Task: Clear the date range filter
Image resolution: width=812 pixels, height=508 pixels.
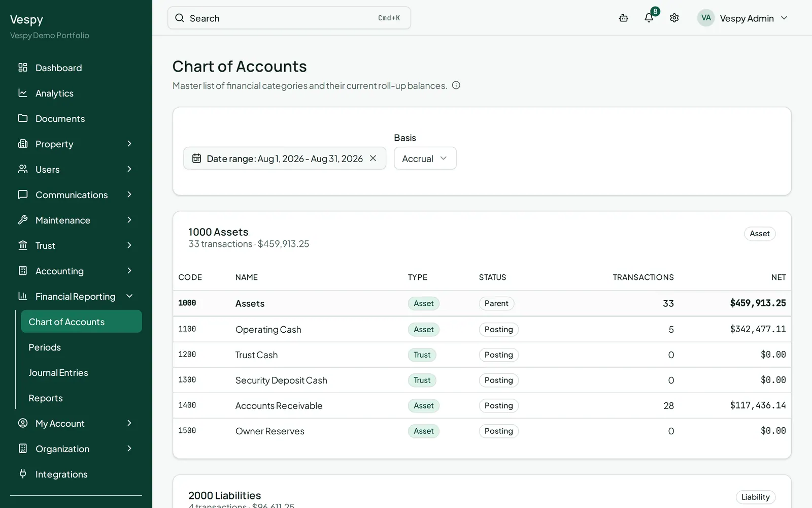Action: [x=373, y=158]
